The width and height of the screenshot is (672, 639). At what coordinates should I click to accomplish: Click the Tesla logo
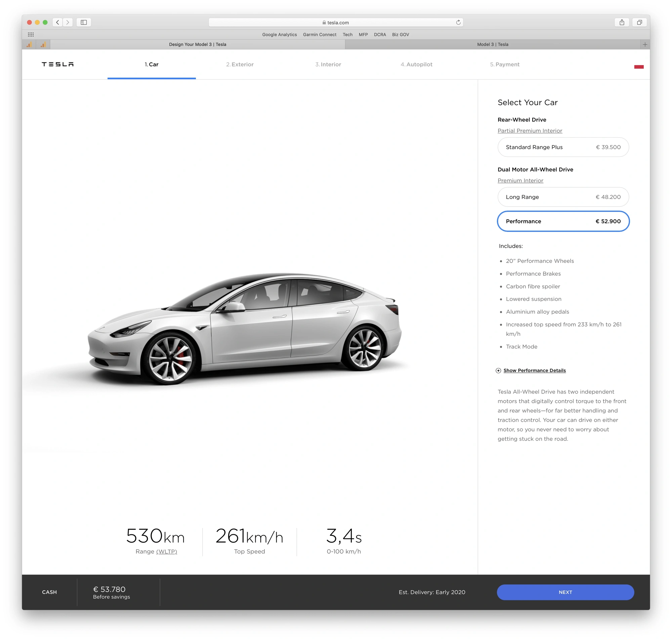tap(57, 64)
